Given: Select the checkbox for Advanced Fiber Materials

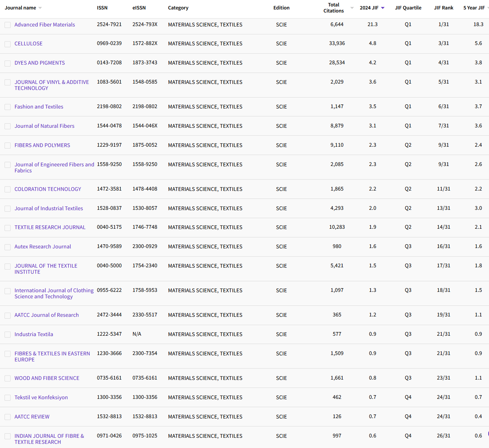Looking at the screenshot, I should tap(8, 25).
